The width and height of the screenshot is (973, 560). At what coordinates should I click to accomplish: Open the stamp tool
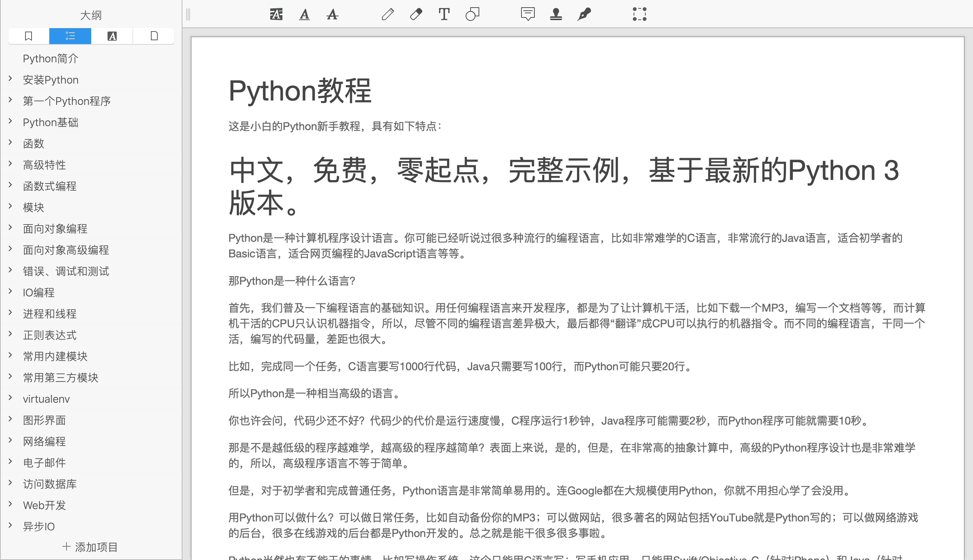556,14
